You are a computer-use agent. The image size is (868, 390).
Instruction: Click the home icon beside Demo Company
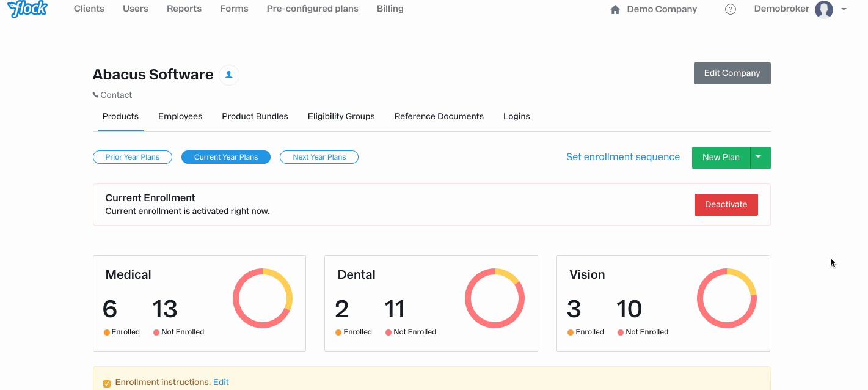pos(615,9)
